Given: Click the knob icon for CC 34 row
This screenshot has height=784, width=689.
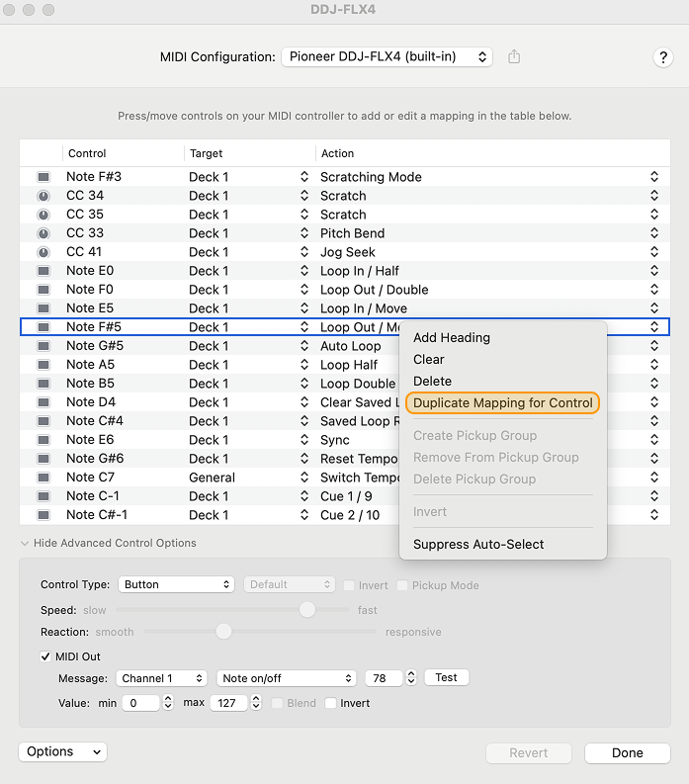Looking at the screenshot, I should [x=43, y=196].
